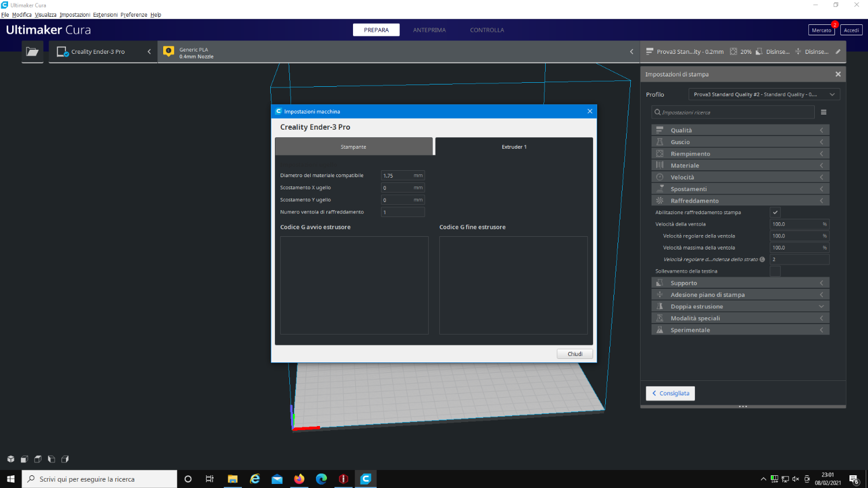
Task: Click the open file folder icon
Action: pos(32,52)
